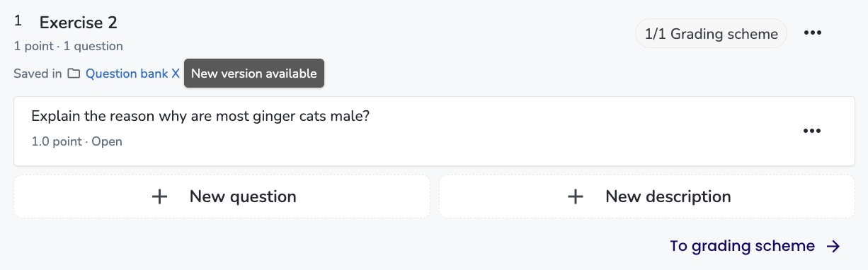This screenshot has height=270, width=868.
Task: Click the Exercise 2 title
Action: [x=79, y=23]
